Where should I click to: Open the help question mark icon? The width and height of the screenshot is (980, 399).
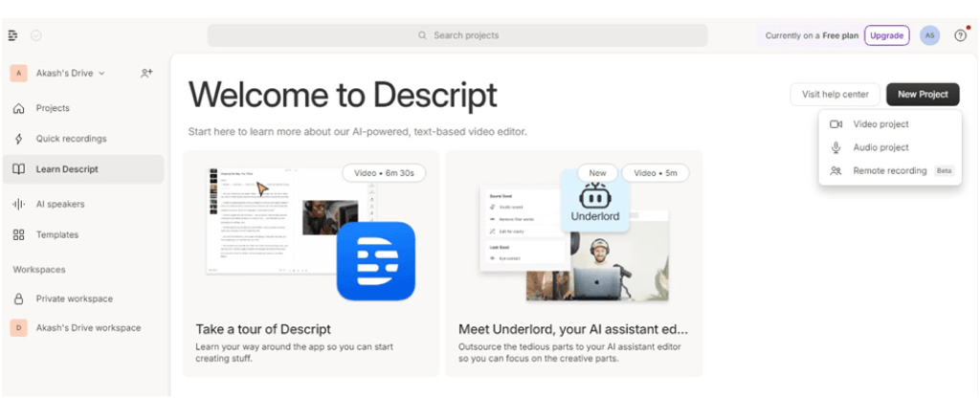pyautogui.click(x=960, y=35)
